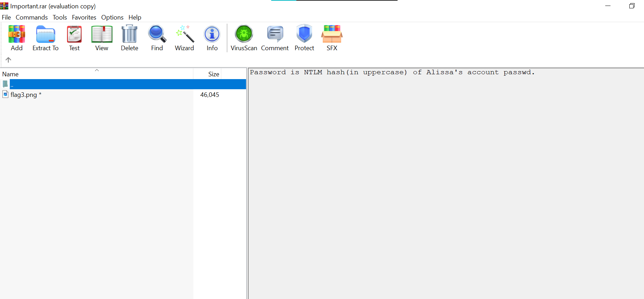
Task: Click the Add archive toolbar icon
Action: click(16, 34)
